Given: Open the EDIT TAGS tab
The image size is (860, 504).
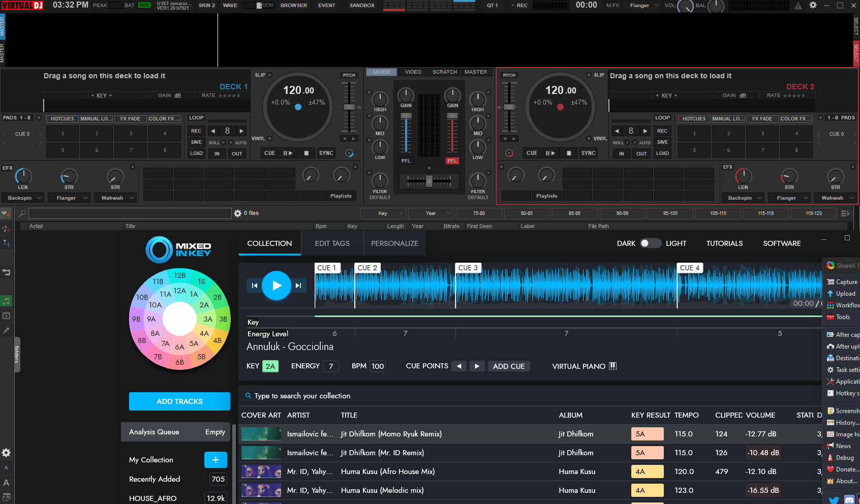Looking at the screenshot, I should tap(332, 243).
